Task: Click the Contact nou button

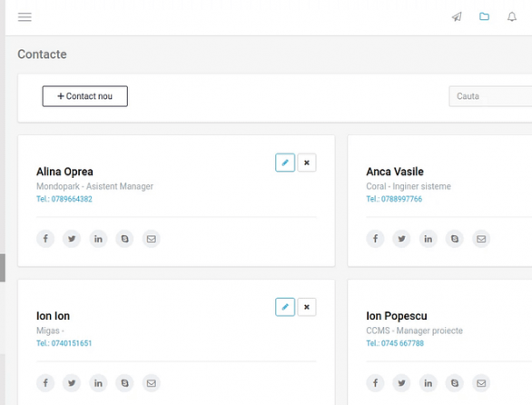Action: (x=84, y=96)
